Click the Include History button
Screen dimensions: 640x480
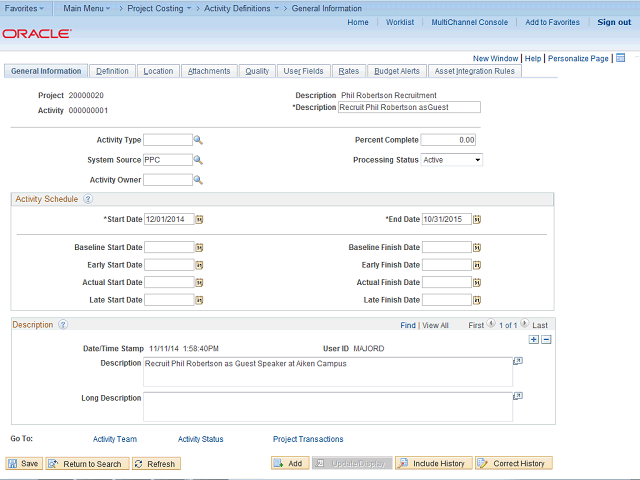click(433, 464)
